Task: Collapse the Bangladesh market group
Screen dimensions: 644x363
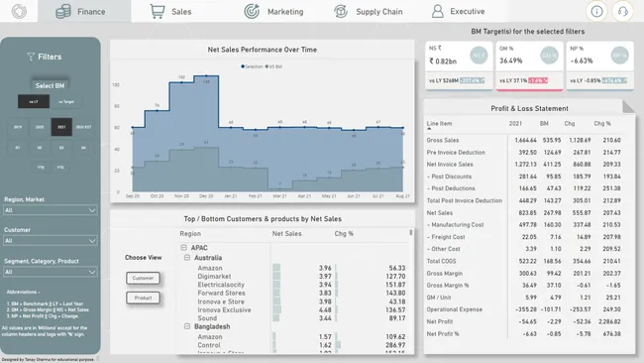Action: [187, 326]
